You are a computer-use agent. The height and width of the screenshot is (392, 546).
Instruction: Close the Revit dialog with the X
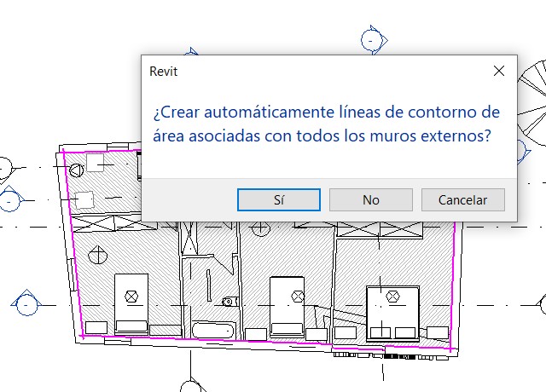[499, 72]
